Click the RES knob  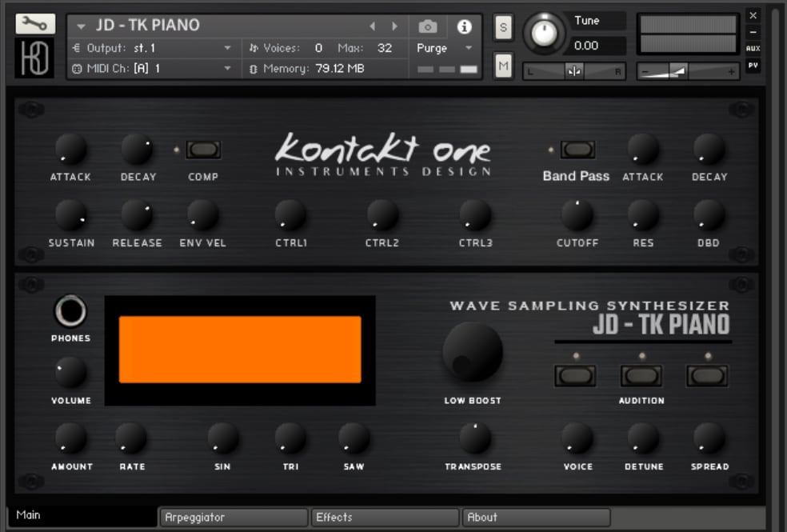(643, 215)
